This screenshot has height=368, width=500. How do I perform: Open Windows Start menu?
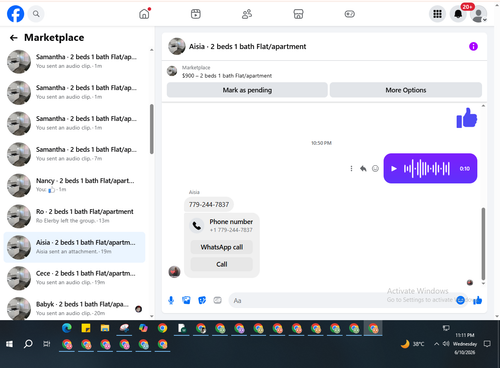point(9,344)
